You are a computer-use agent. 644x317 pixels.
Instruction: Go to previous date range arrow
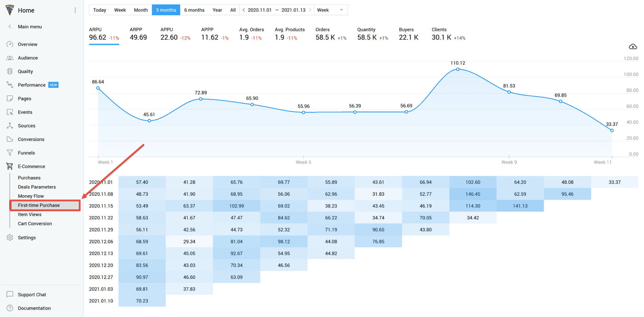point(244,10)
